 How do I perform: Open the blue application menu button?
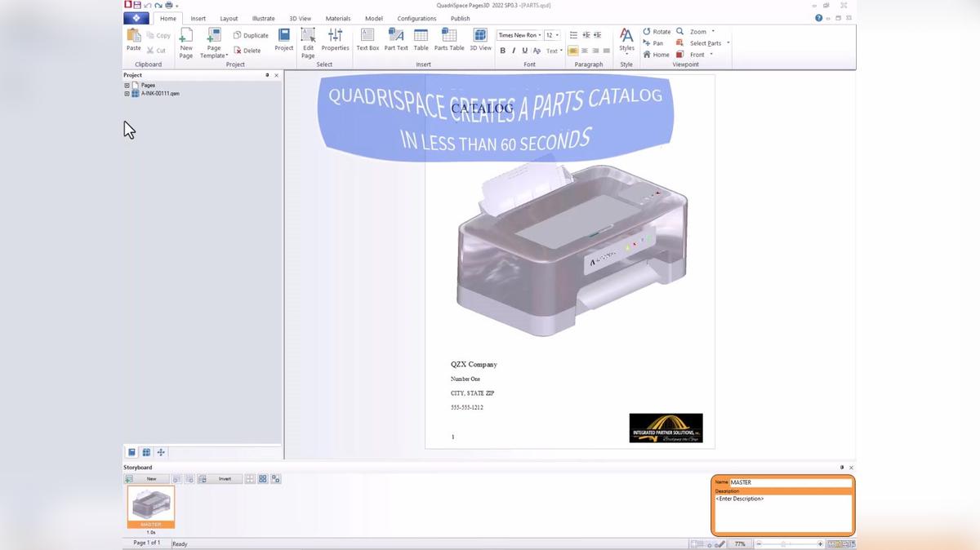(136, 18)
